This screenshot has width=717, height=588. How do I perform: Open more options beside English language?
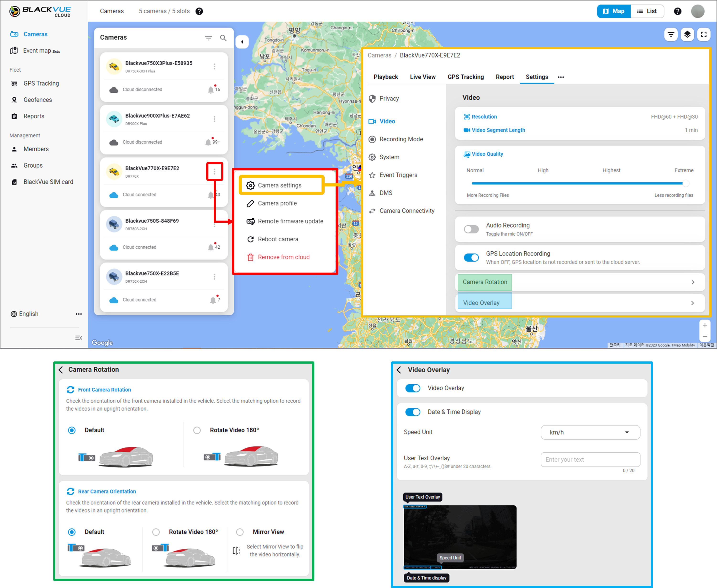tap(79, 314)
